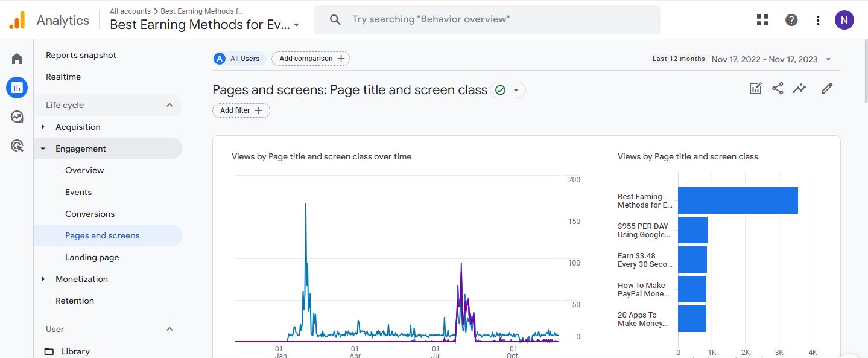
Task: Select the Landing page report
Action: pyautogui.click(x=92, y=257)
